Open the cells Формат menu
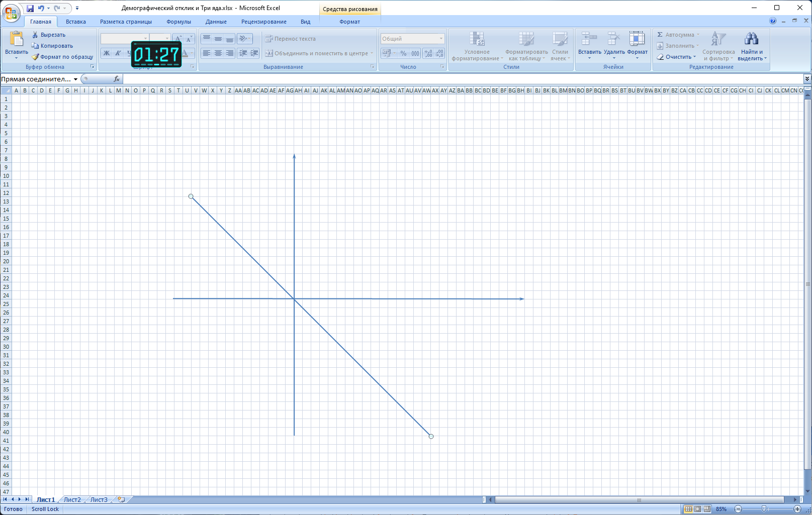 [637, 45]
